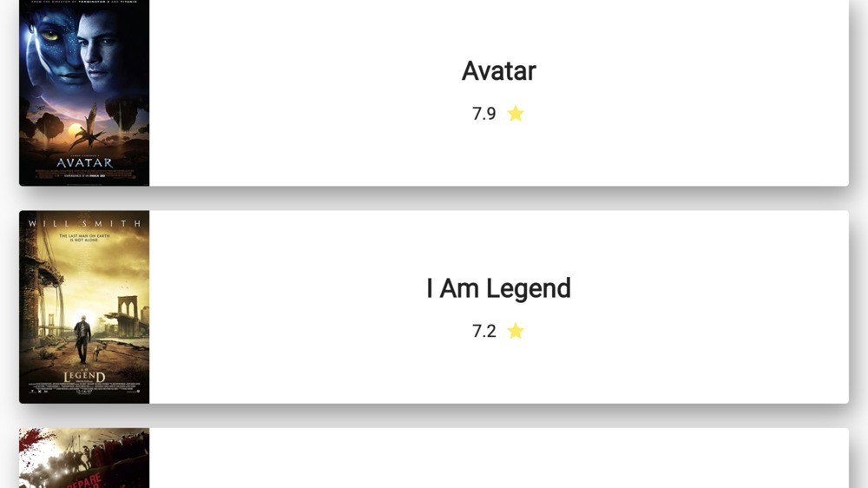Click the human face on Avatar poster
Image resolution: width=868 pixels, height=488 pixels.
(102, 48)
